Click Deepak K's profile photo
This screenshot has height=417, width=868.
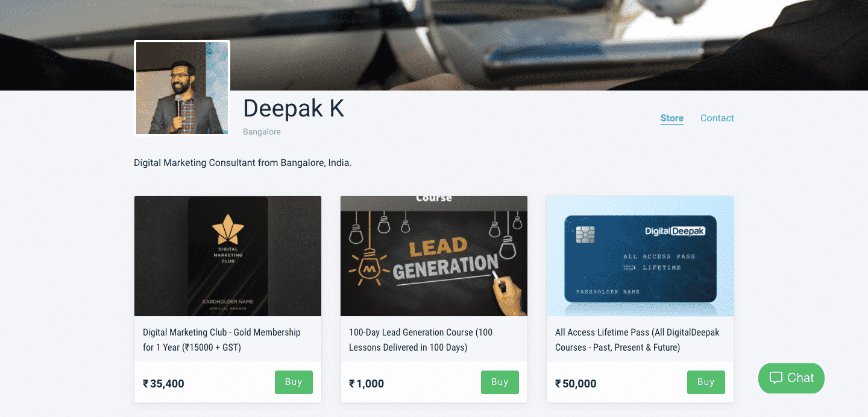182,88
